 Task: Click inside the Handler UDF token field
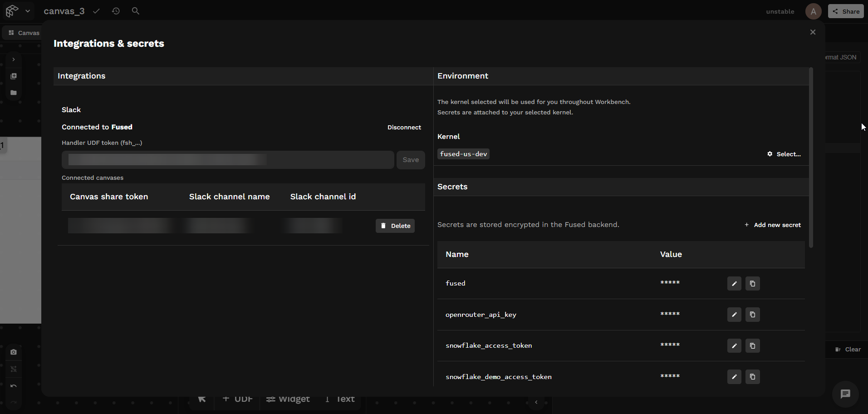click(227, 160)
